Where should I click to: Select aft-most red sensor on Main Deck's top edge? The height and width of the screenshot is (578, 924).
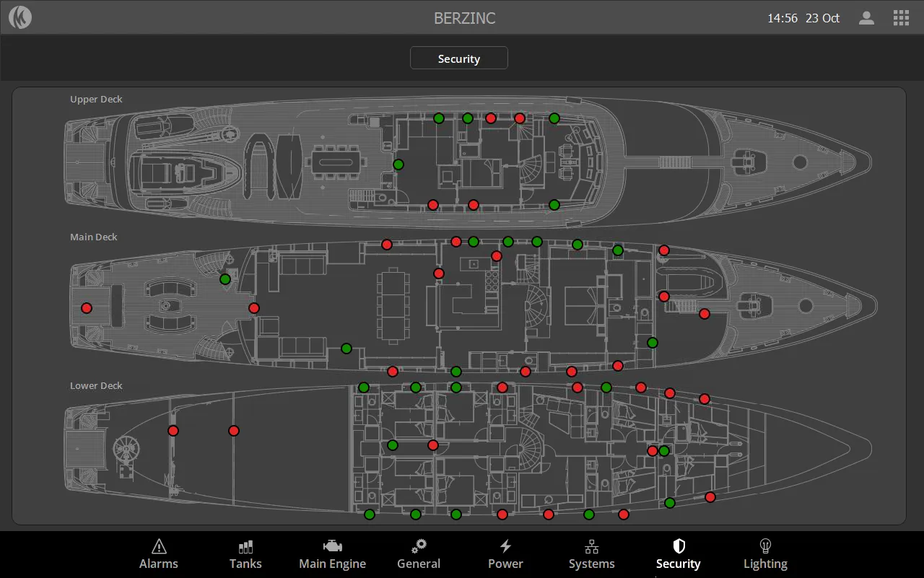[387, 245]
